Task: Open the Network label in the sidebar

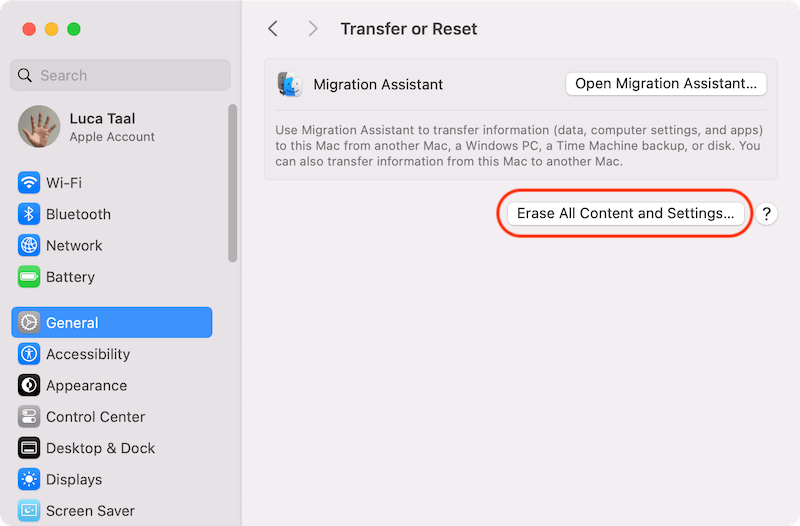Action: tap(74, 245)
